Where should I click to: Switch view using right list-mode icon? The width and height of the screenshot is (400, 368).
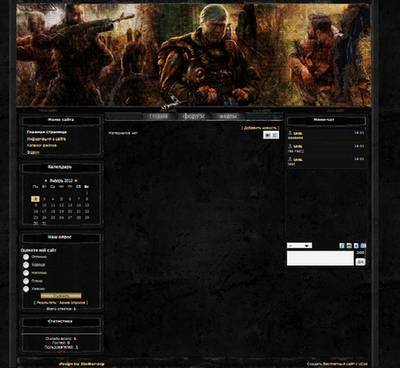275,135
